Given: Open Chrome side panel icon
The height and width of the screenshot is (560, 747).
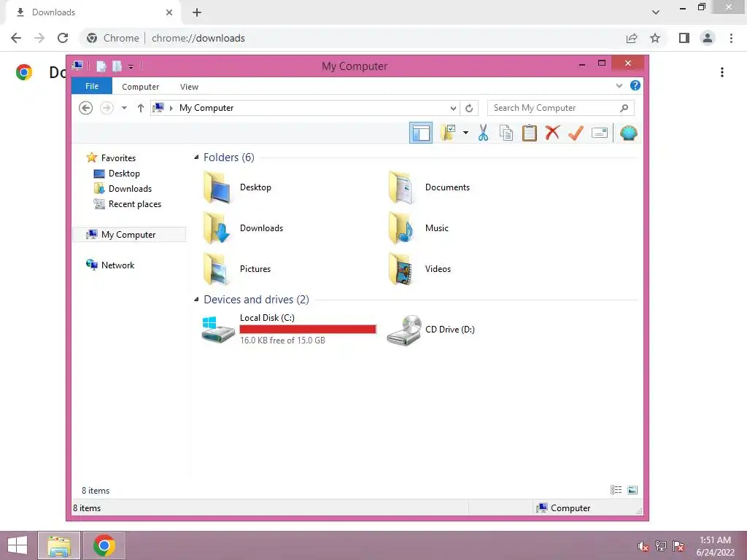Looking at the screenshot, I should [x=684, y=38].
